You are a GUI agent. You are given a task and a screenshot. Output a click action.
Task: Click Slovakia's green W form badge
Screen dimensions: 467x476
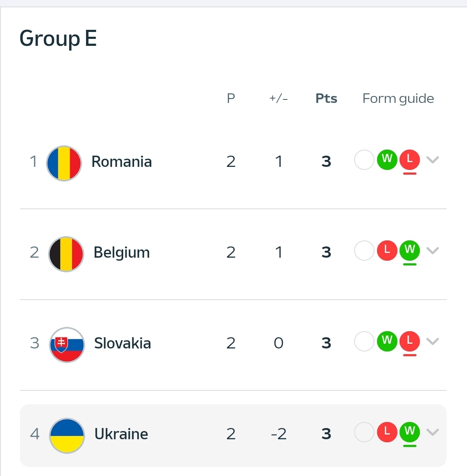click(x=387, y=341)
